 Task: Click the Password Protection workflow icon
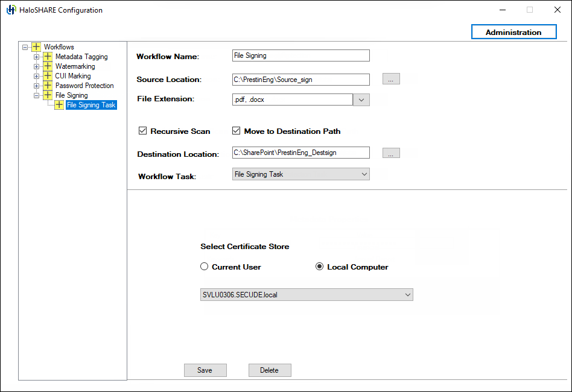(47, 85)
